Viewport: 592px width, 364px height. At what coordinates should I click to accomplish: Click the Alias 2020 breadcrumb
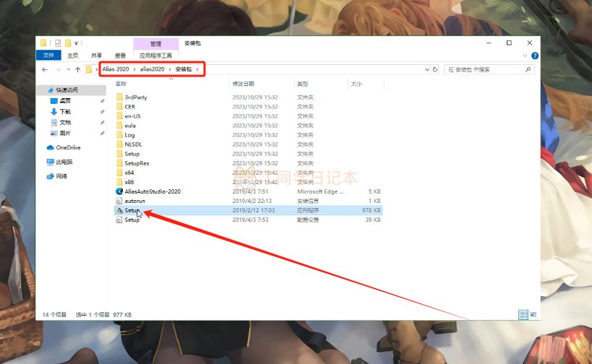(x=116, y=69)
